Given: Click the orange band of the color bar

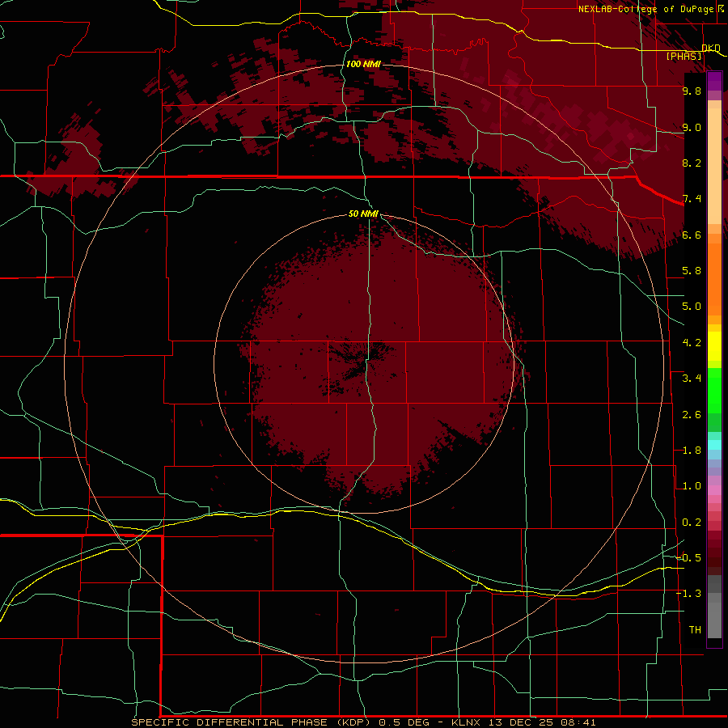Looking at the screenshot, I should coord(714,278).
